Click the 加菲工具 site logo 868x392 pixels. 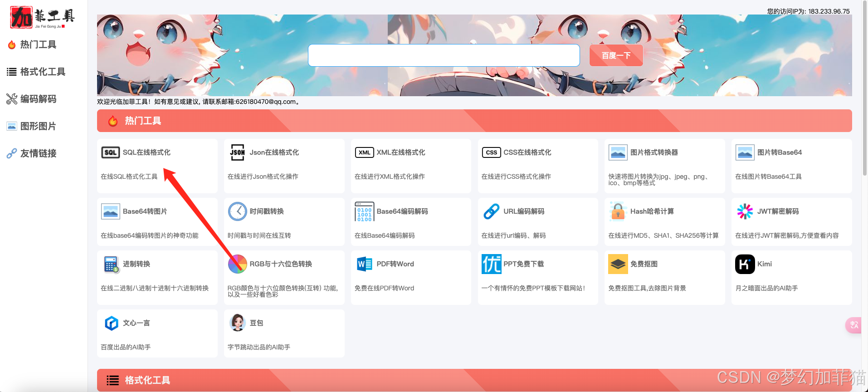[x=43, y=17]
